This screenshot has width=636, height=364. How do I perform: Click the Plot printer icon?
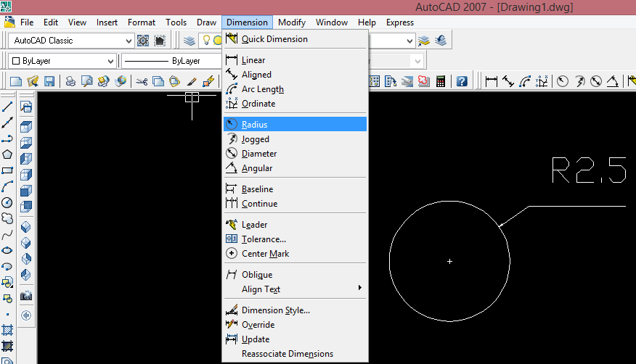70,81
